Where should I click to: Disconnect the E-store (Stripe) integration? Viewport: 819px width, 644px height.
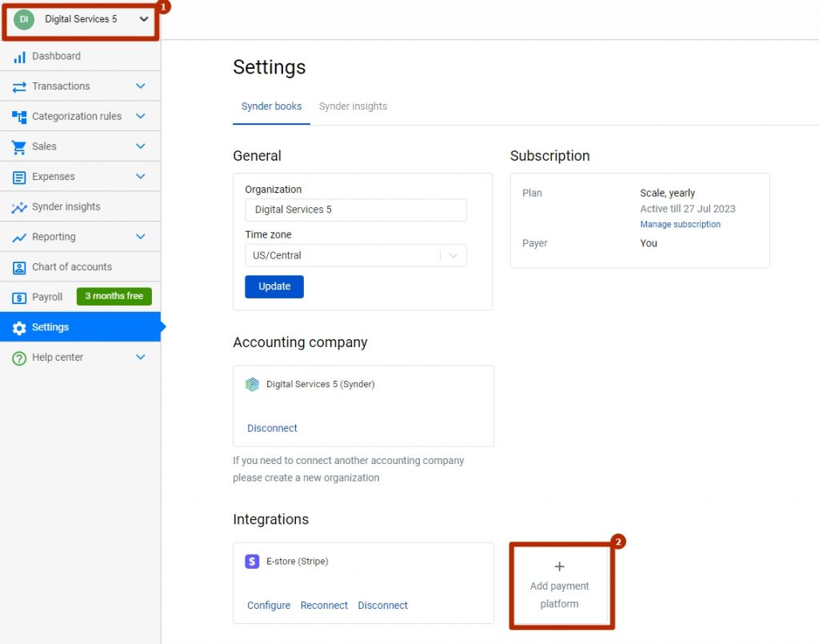click(x=382, y=606)
